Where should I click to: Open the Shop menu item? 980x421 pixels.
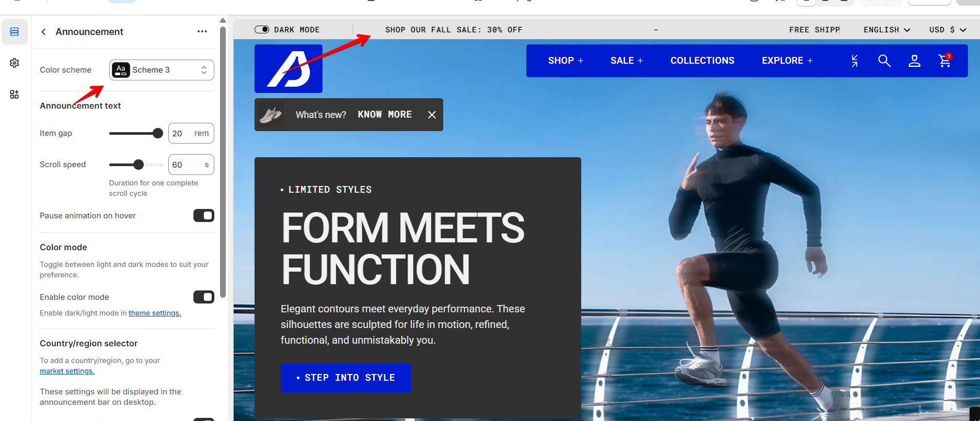click(566, 61)
